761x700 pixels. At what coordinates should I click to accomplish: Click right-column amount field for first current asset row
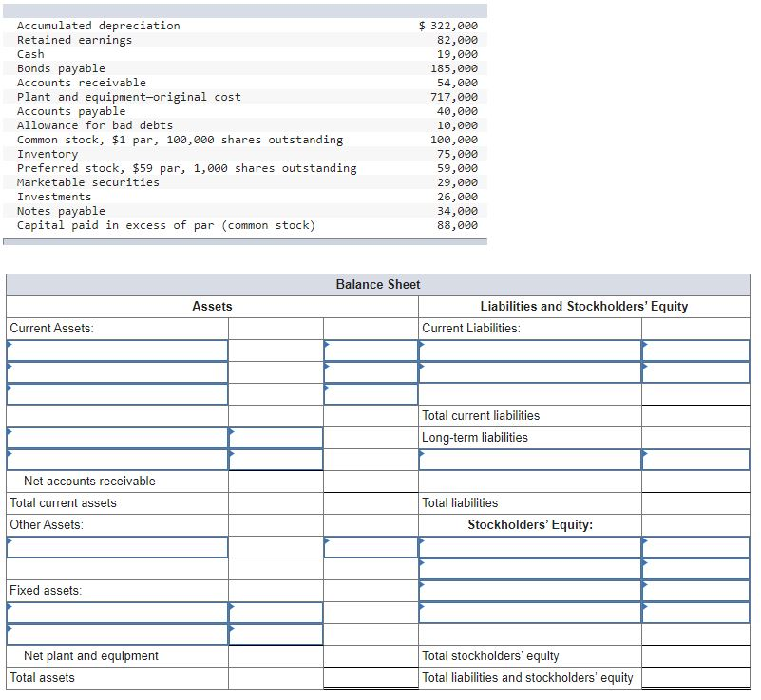pyautogui.click(x=371, y=350)
